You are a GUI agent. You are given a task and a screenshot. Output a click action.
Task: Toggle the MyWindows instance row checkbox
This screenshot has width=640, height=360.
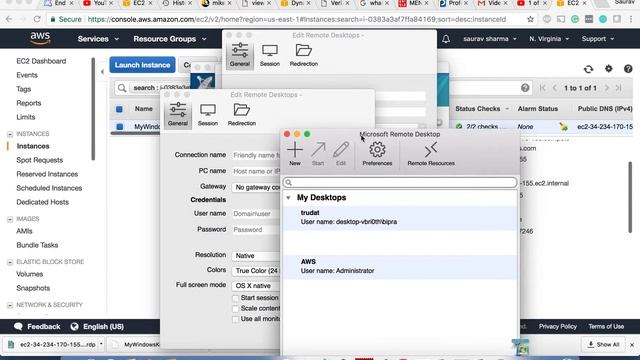(x=119, y=127)
